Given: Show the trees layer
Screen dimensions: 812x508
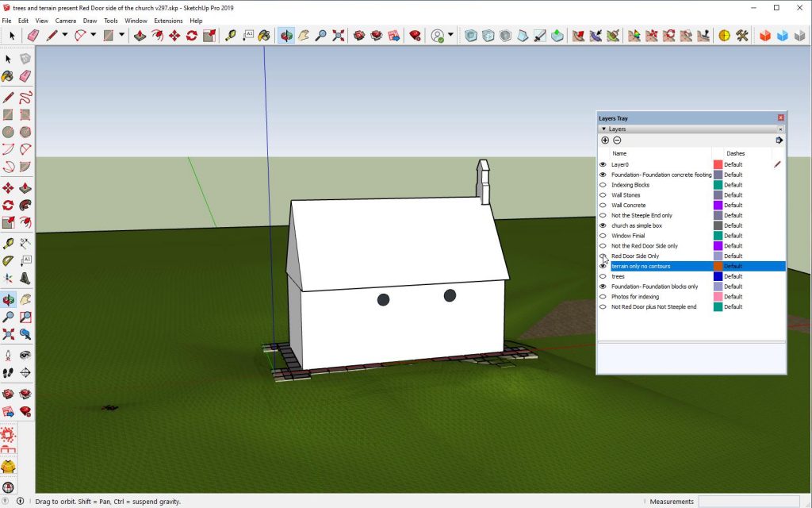Looking at the screenshot, I should pyautogui.click(x=603, y=276).
